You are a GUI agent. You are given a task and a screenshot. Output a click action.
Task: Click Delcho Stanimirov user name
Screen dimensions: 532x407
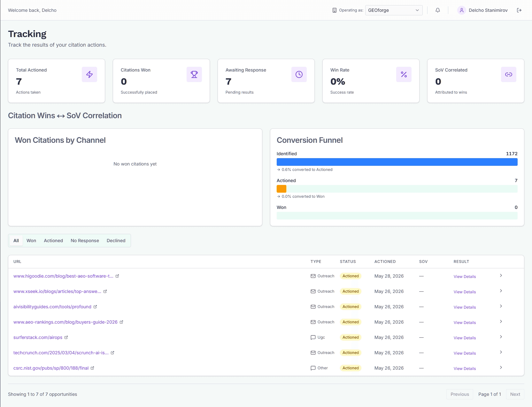pyautogui.click(x=488, y=10)
